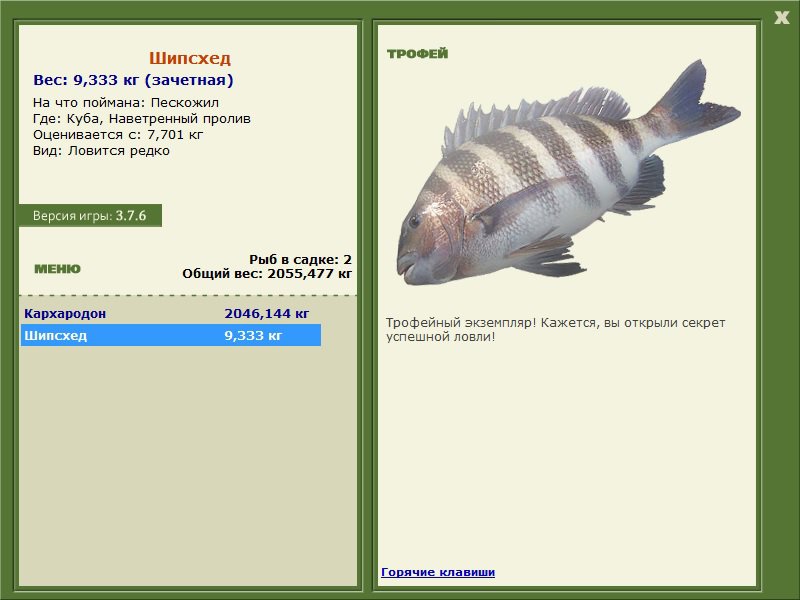Click the weight line Вес: 9,333 кг
800x600 pixels.
[133, 80]
